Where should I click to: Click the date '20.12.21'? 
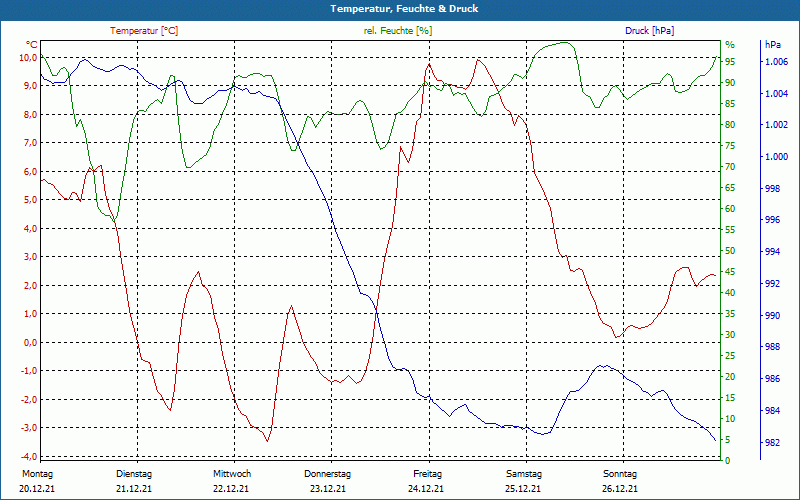click(x=37, y=489)
